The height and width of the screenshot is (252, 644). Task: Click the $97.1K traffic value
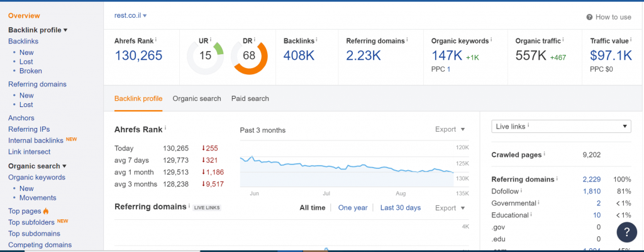tap(611, 55)
